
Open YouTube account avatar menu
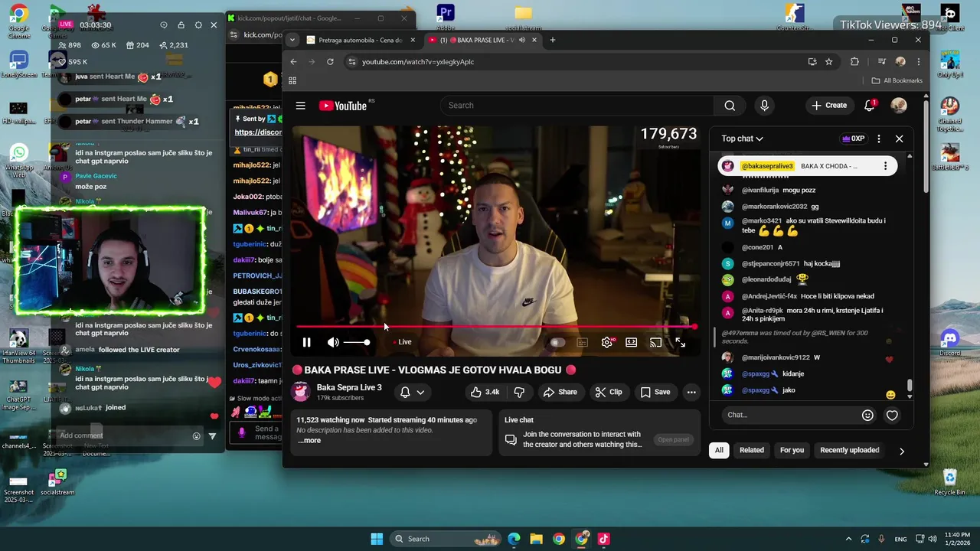[899, 106]
